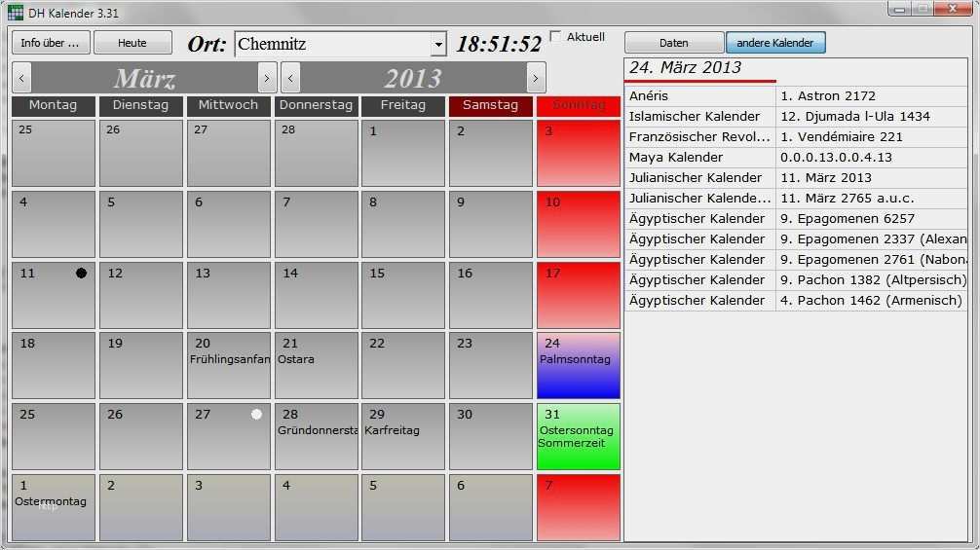
Task: Click inside the Chemnitz location field
Action: point(331,45)
